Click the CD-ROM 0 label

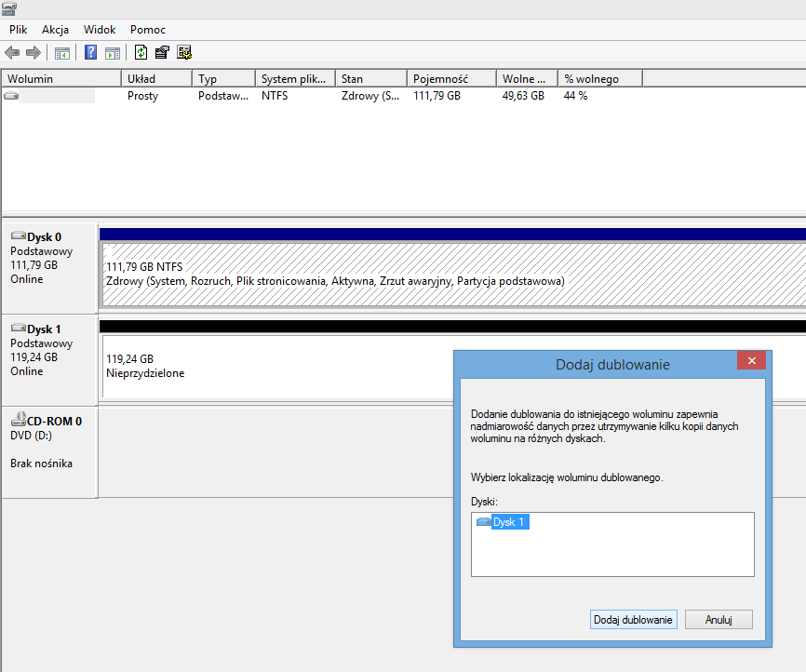[55, 421]
